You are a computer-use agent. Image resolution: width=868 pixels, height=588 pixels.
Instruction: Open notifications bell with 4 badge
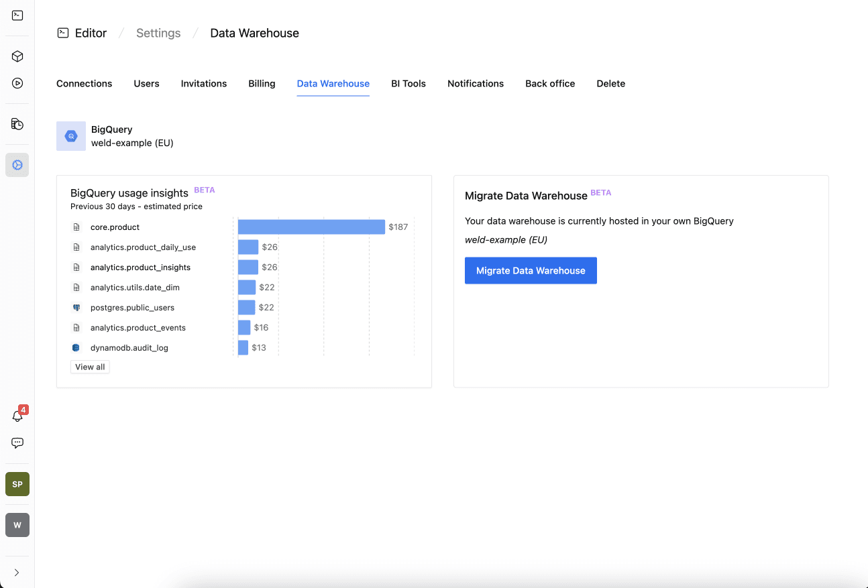(18, 415)
